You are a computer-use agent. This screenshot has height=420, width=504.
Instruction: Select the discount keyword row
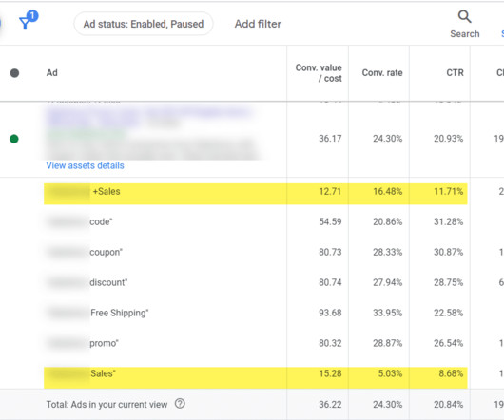pos(256,282)
